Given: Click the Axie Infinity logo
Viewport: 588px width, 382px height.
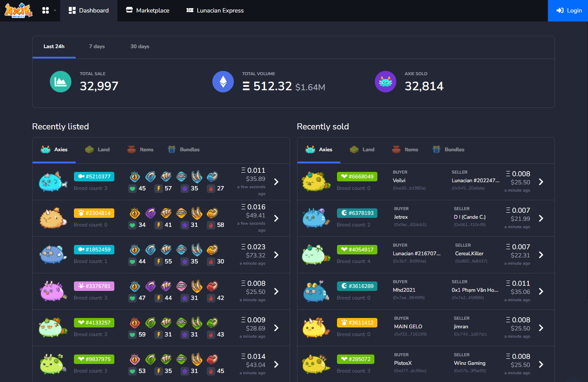Looking at the screenshot, I should [x=18, y=10].
